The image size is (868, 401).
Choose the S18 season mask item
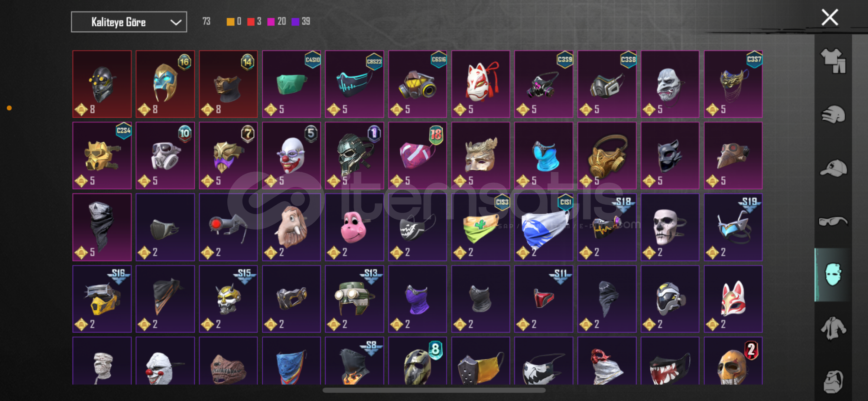click(x=607, y=227)
